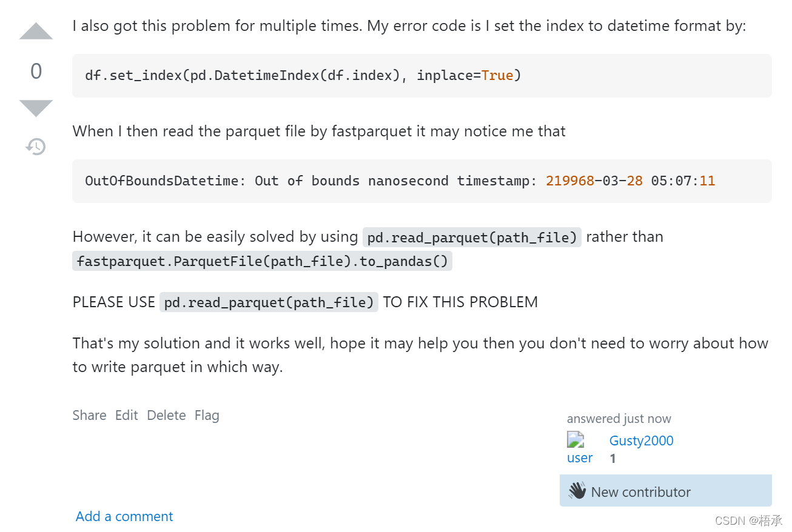Click the Add a comment link
The width and height of the screenshot is (792, 532).
click(x=124, y=516)
